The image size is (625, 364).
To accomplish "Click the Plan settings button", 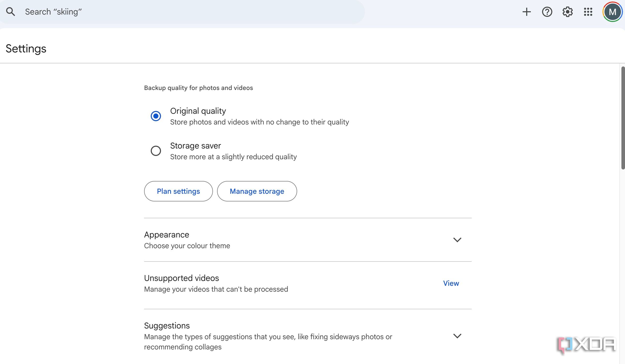I will click(x=178, y=191).
